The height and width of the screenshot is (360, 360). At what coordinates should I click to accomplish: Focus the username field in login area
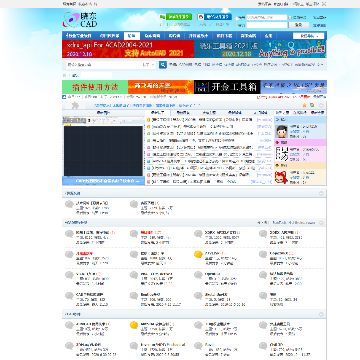pos(267,17)
